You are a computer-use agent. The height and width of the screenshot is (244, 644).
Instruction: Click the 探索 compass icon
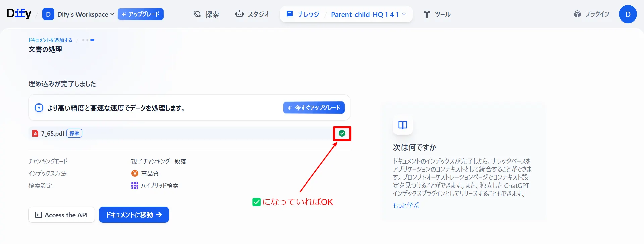tap(198, 14)
